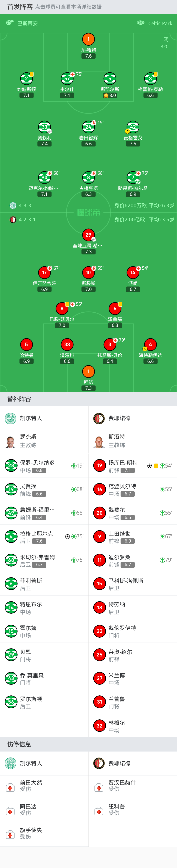
Task: Open coach 斯洛特 profile photo
Action: (x=99, y=441)
